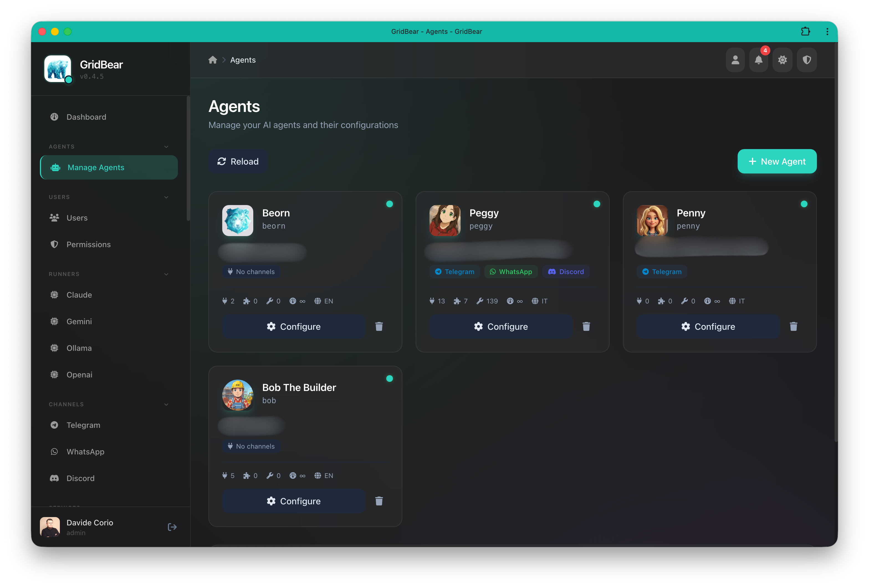
Task: Delete the Beorn agent via trash icon
Action: point(379,326)
